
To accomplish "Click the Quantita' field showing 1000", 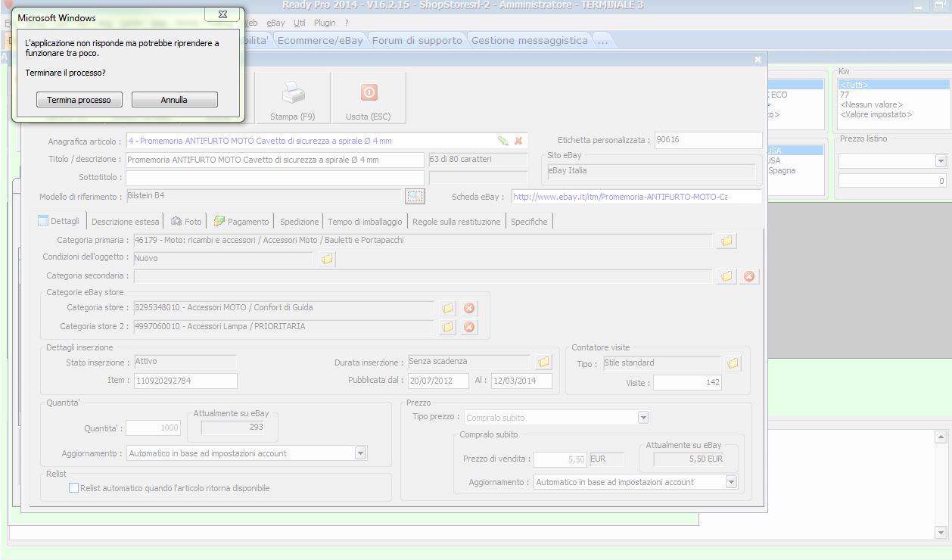I will [x=154, y=428].
